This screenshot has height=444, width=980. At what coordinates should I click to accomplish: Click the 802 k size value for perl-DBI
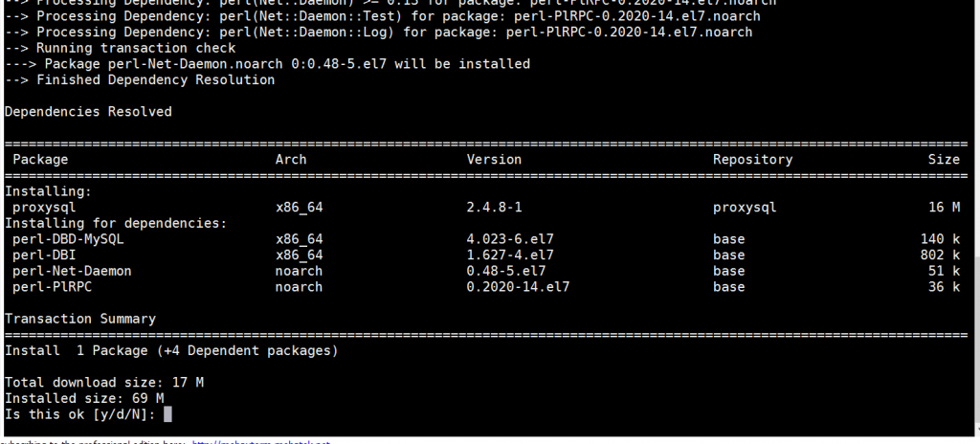pos(939,255)
